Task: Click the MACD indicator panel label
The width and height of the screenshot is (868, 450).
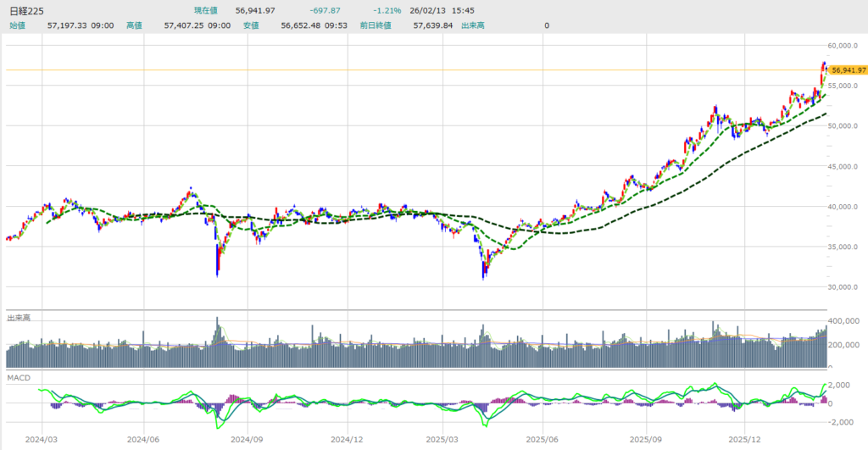Action: coord(18,376)
